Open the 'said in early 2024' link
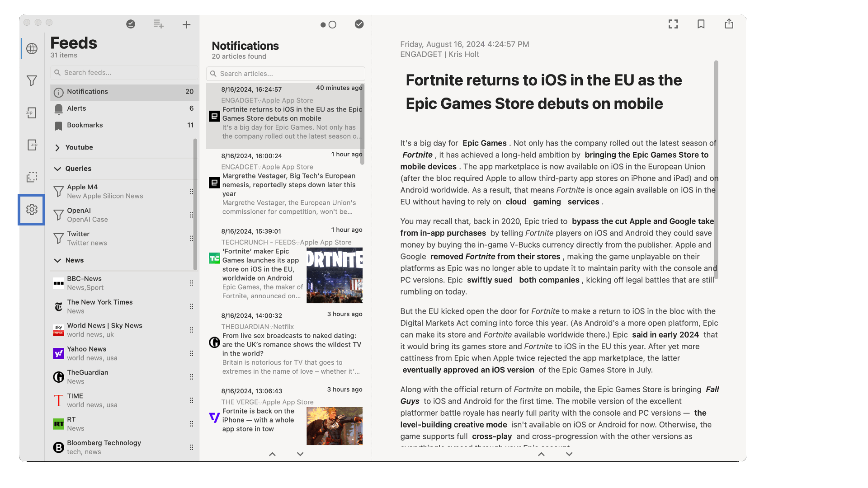The width and height of the screenshot is (868, 488). point(665,335)
